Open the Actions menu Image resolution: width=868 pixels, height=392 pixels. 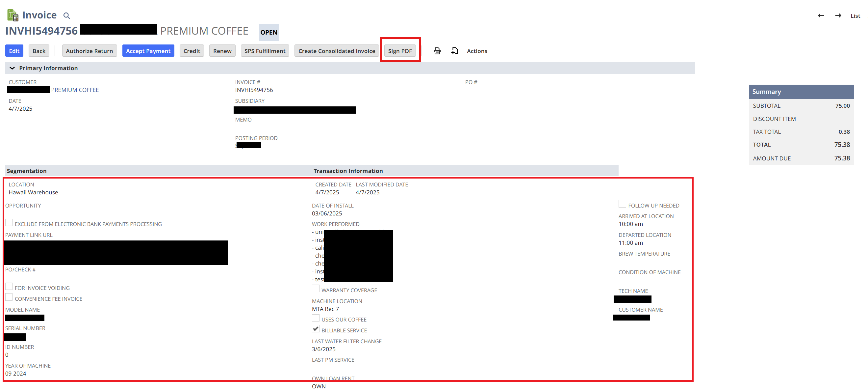click(477, 51)
